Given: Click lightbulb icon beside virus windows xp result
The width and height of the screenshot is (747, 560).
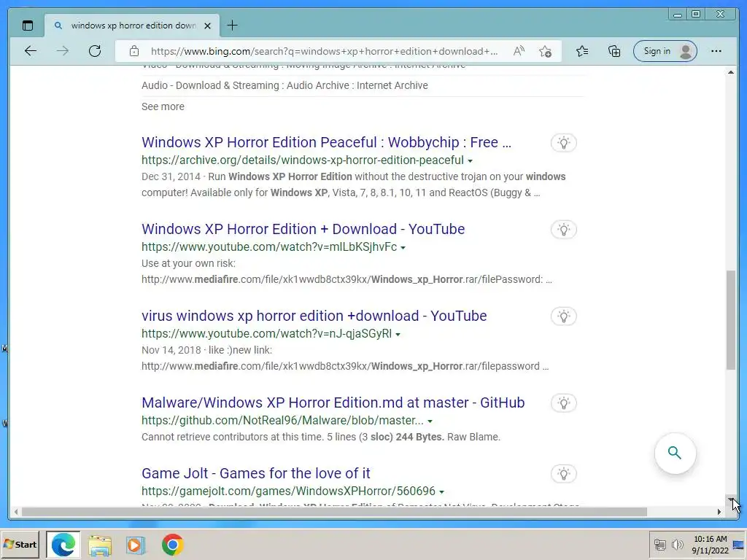Looking at the screenshot, I should pyautogui.click(x=564, y=316).
